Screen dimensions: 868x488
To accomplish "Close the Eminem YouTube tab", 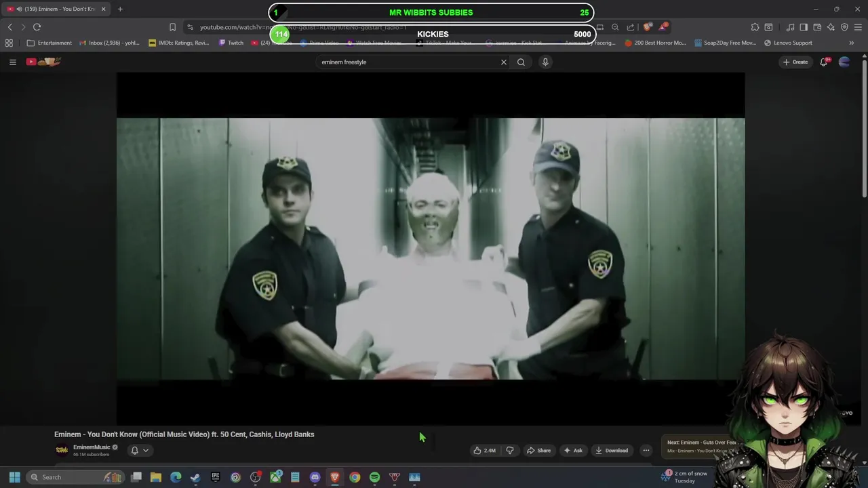I will pyautogui.click(x=103, y=9).
